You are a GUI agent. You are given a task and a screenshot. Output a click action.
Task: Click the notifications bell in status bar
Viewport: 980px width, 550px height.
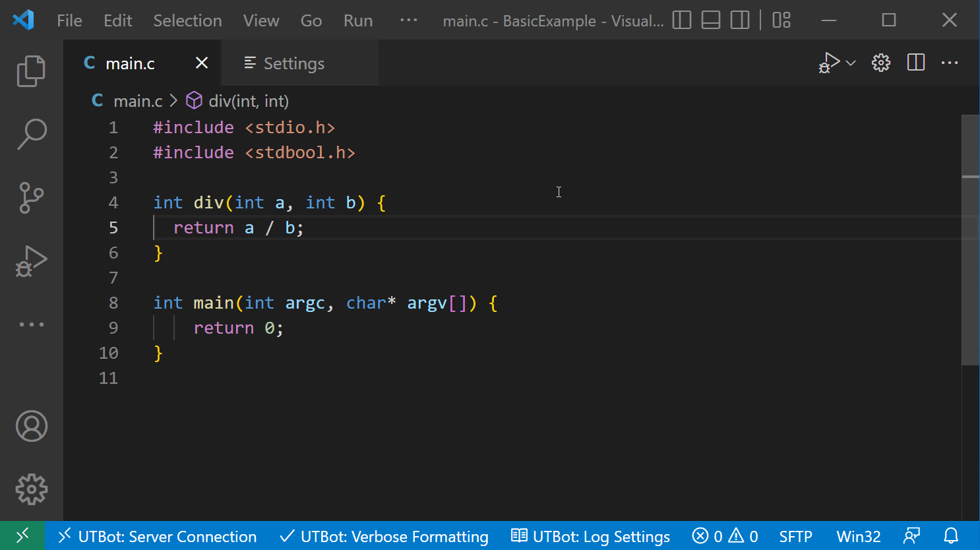(950, 536)
